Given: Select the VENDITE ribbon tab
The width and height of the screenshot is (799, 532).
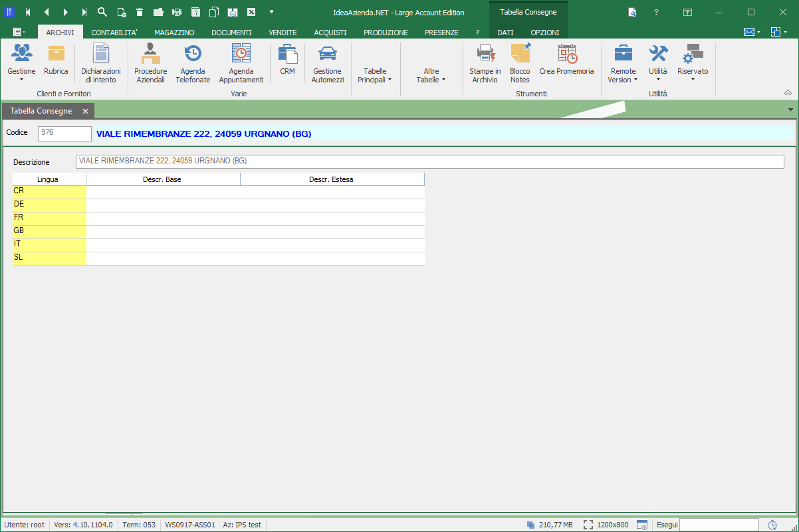Looking at the screenshot, I should pos(283,33).
